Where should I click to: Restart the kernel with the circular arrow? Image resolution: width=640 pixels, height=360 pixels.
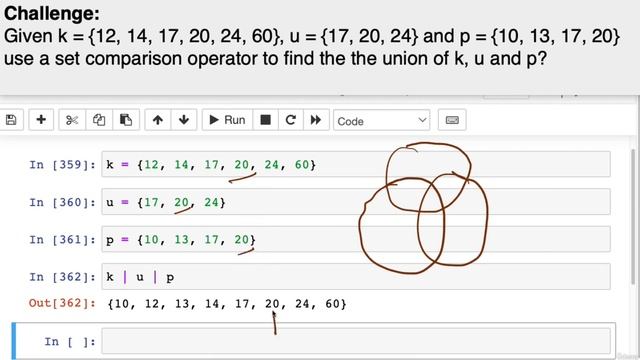click(291, 120)
